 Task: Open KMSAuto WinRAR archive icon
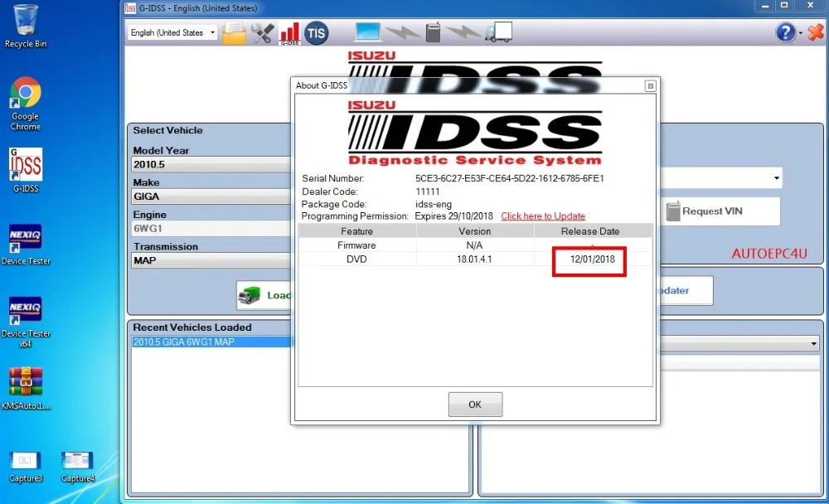(26, 389)
